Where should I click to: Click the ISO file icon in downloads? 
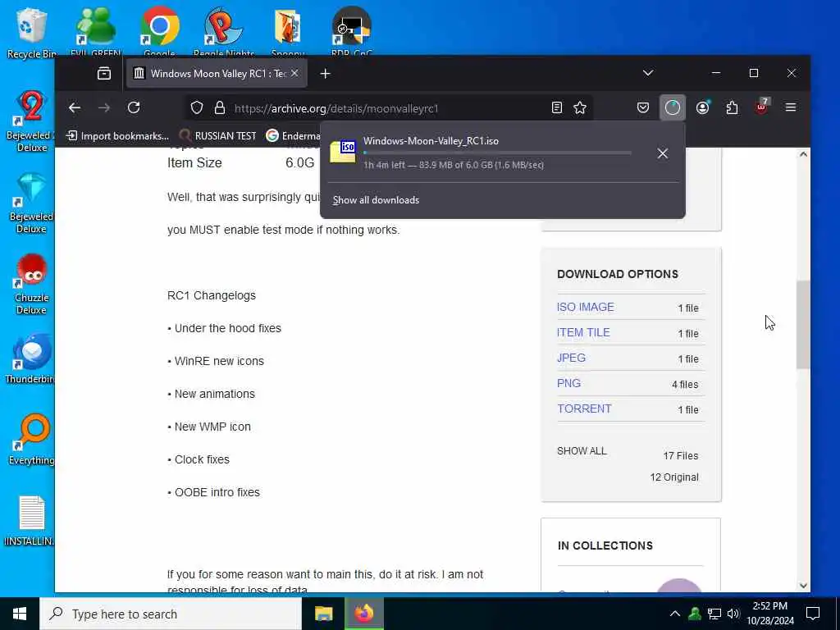[x=343, y=152]
